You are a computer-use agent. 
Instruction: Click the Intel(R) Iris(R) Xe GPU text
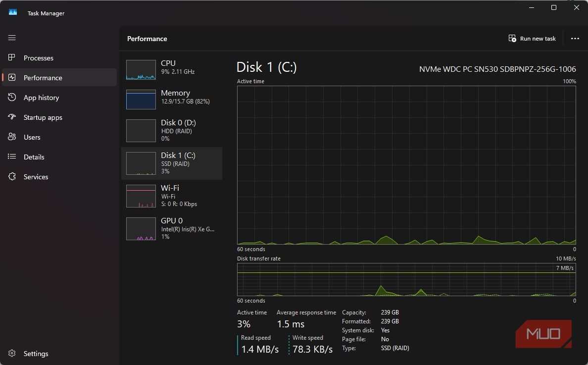pos(188,229)
